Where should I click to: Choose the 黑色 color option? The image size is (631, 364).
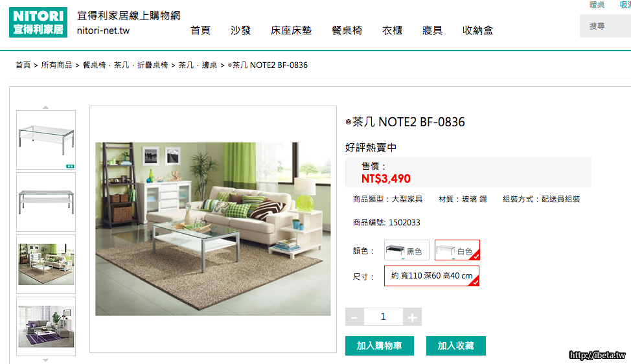point(407,250)
